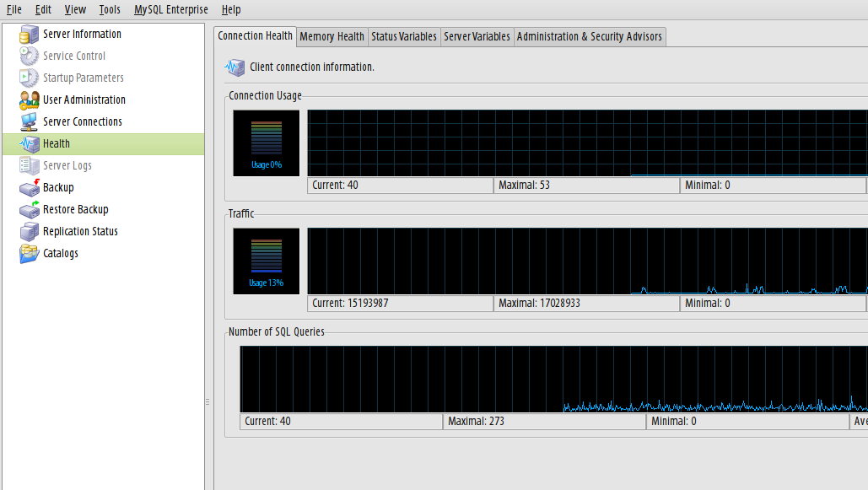868x490 pixels.
Task: Click the Backup drive icon
Action: coord(30,188)
